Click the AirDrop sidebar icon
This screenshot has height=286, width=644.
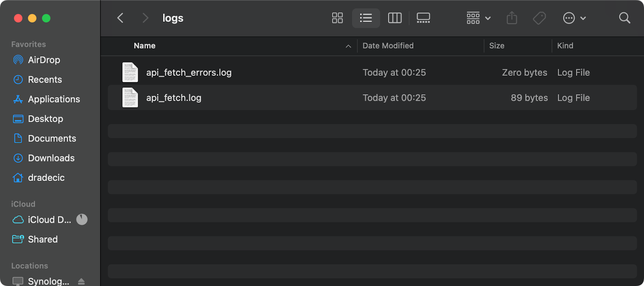[18, 60]
